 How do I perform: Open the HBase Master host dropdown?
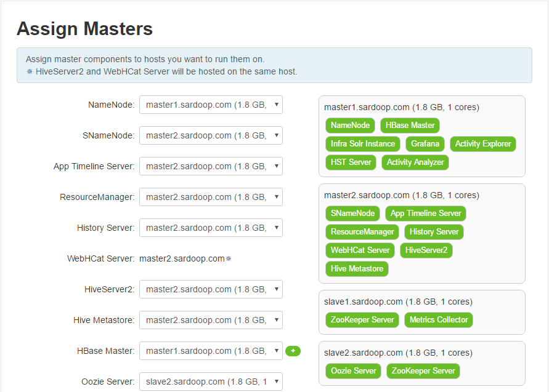pyautogui.click(x=211, y=351)
